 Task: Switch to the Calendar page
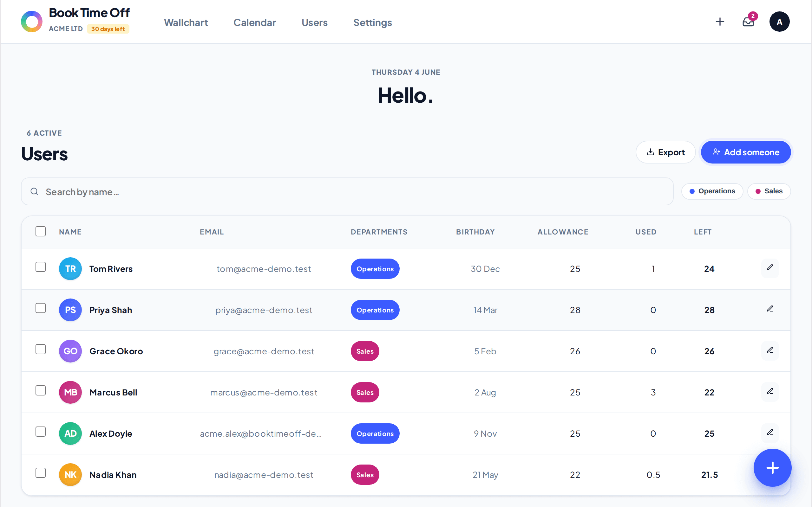coord(255,22)
